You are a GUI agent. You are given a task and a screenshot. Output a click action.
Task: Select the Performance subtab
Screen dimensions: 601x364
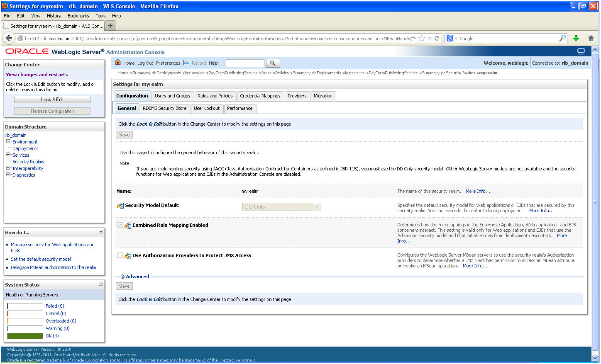click(240, 108)
